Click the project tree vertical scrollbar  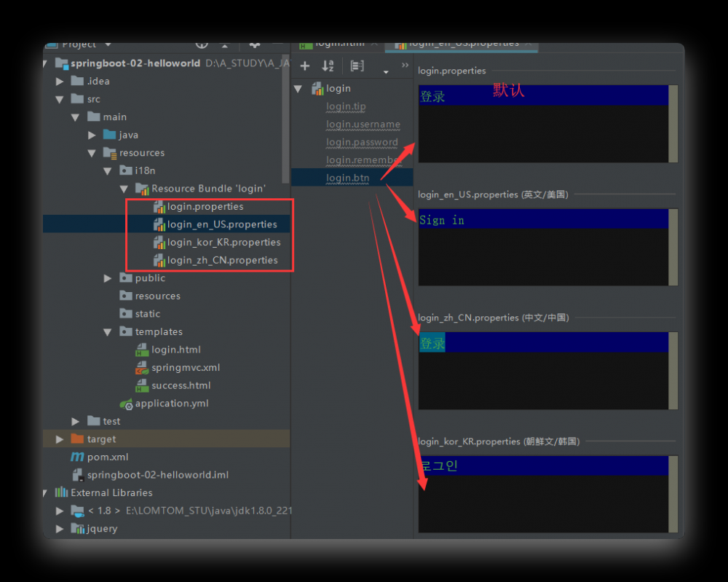285,119
